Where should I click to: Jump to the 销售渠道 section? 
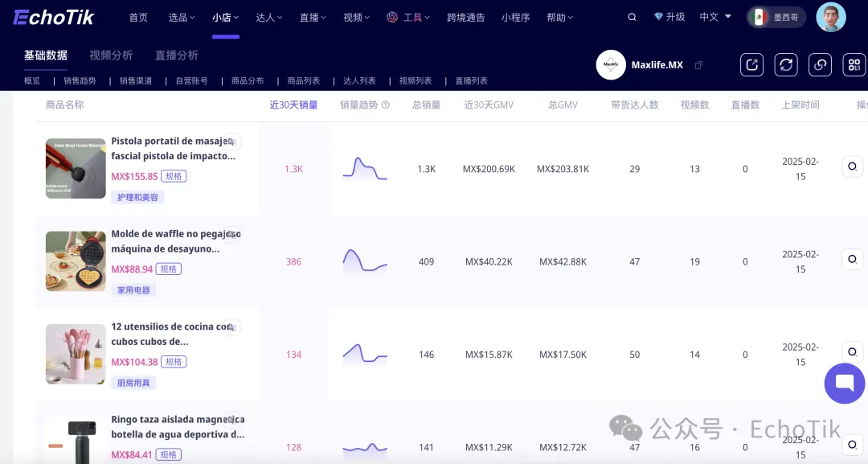136,81
